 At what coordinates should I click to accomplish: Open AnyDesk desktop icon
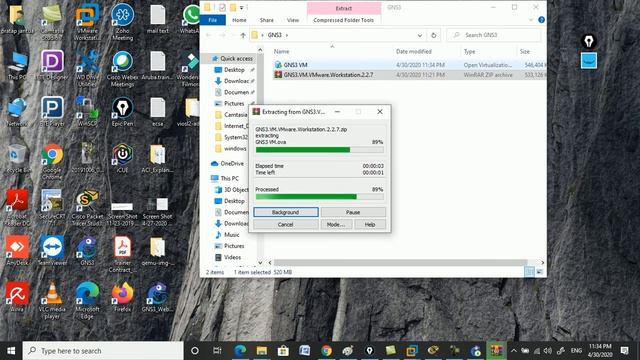pyautogui.click(x=17, y=251)
